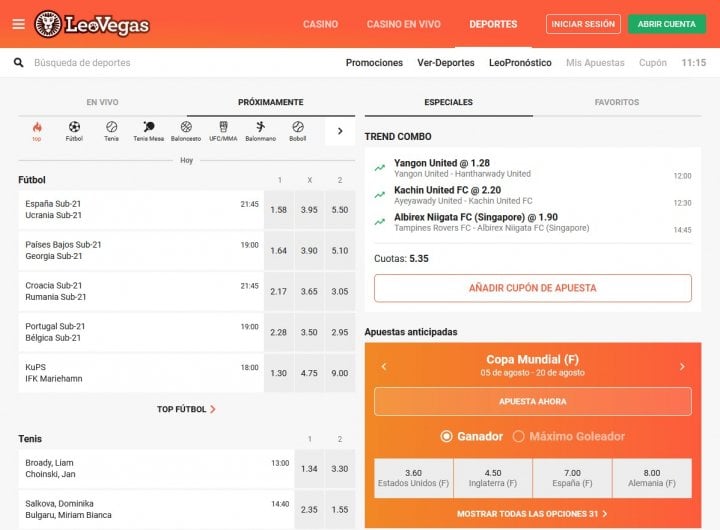Pick Alemania (F) at 8.00

coord(652,478)
